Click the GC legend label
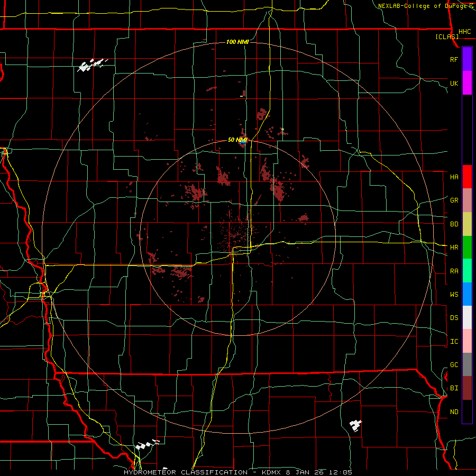476x476 pixels. (454, 365)
